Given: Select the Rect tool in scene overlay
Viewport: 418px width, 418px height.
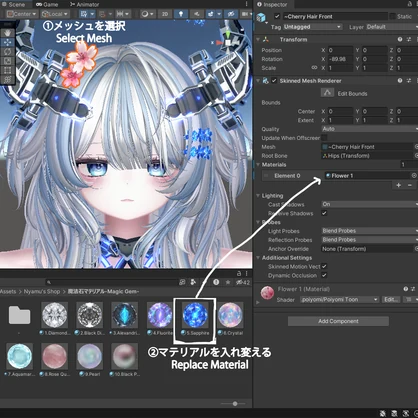Looking at the screenshot, I should click(7, 70).
